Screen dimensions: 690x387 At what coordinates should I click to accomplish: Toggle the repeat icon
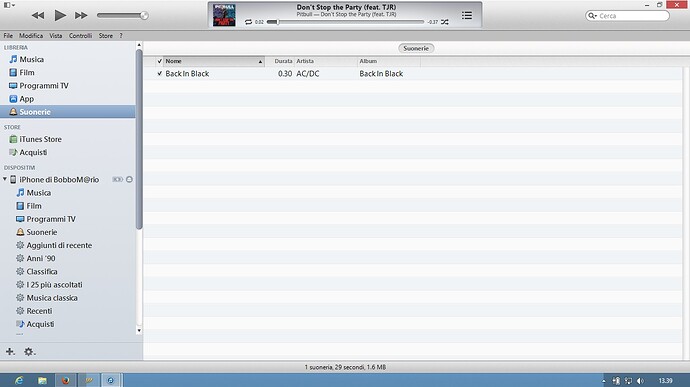[x=249, y=22]
